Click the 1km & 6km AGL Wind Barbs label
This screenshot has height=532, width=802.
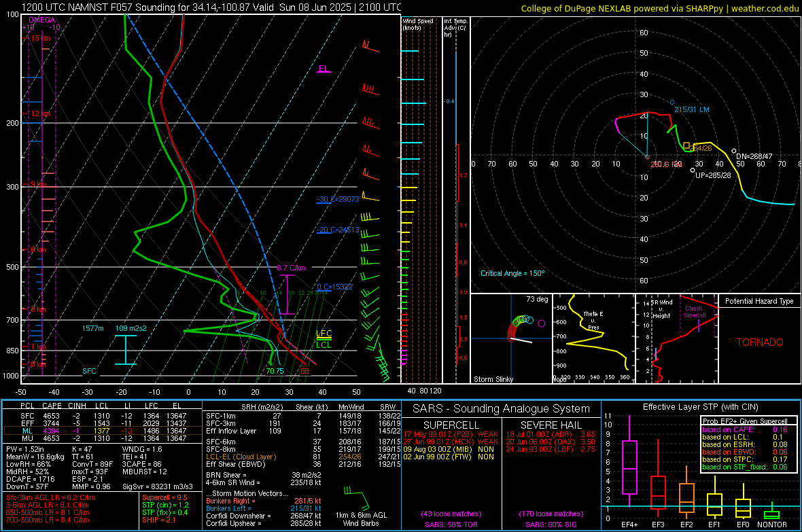click(x=361, y=519)
